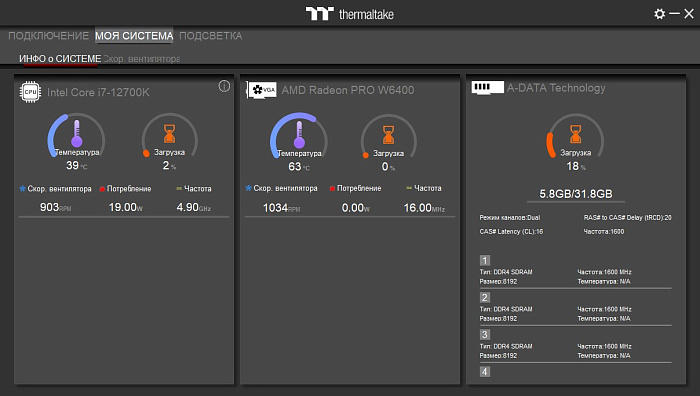Click memory slot 1 number badge
The height and width of the screenshot is (396, 700).
[x=485, y=260]
